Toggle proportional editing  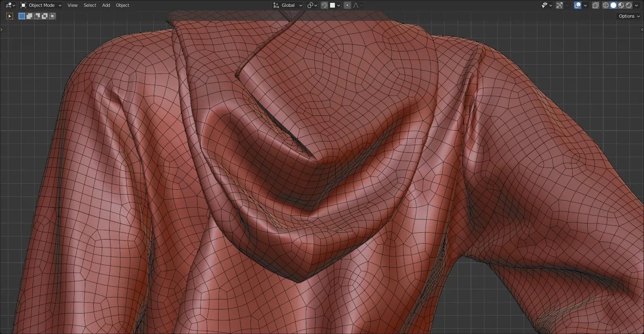347,5
